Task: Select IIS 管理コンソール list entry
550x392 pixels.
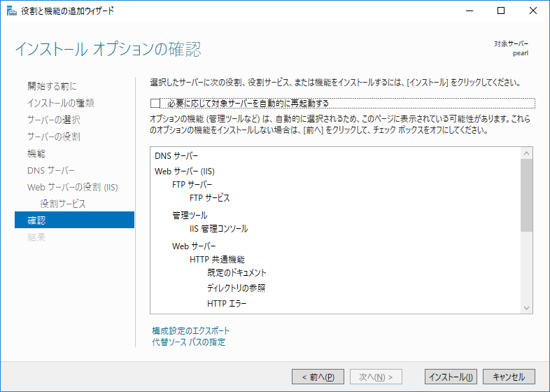Action: (219, 229)
